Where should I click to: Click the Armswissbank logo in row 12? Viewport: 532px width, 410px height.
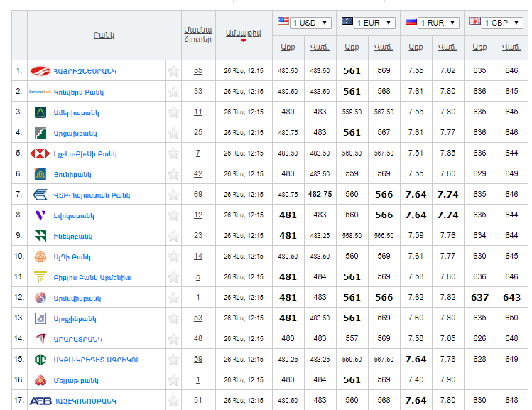40,298
